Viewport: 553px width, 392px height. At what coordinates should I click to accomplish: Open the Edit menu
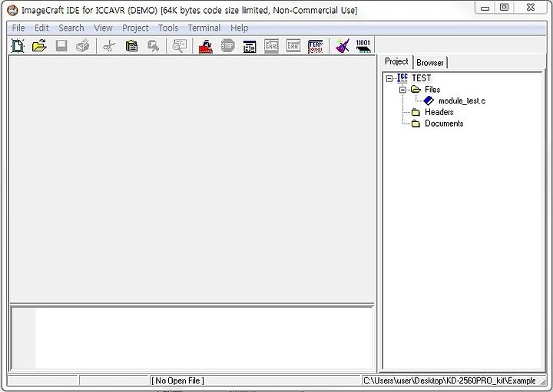(41, 28)
